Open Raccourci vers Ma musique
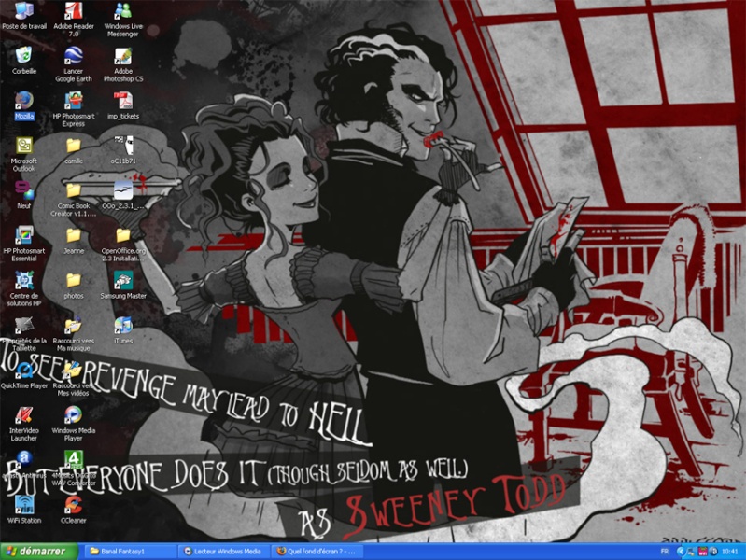The image size is (746, 560). [x=73, y=333]
